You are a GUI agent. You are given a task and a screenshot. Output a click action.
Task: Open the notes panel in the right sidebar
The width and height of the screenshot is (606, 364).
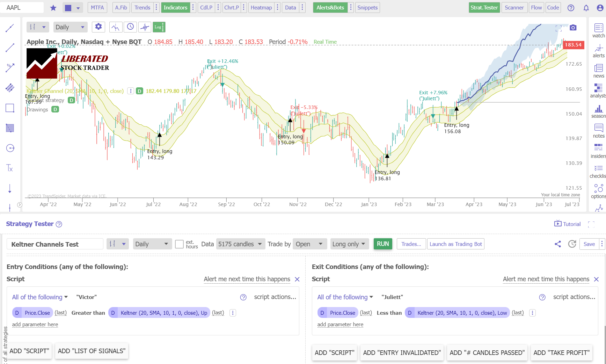click(599, 132)
